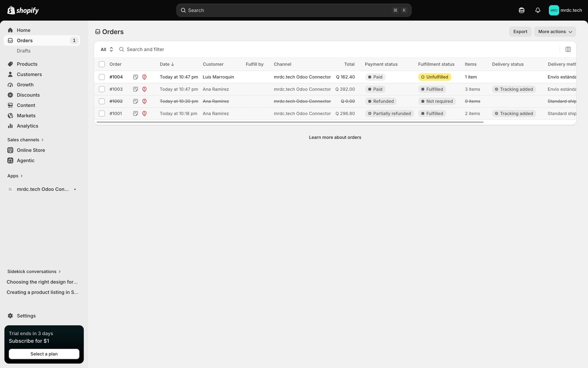
Task: Open the edit columns icon
Action: [568, 49]
